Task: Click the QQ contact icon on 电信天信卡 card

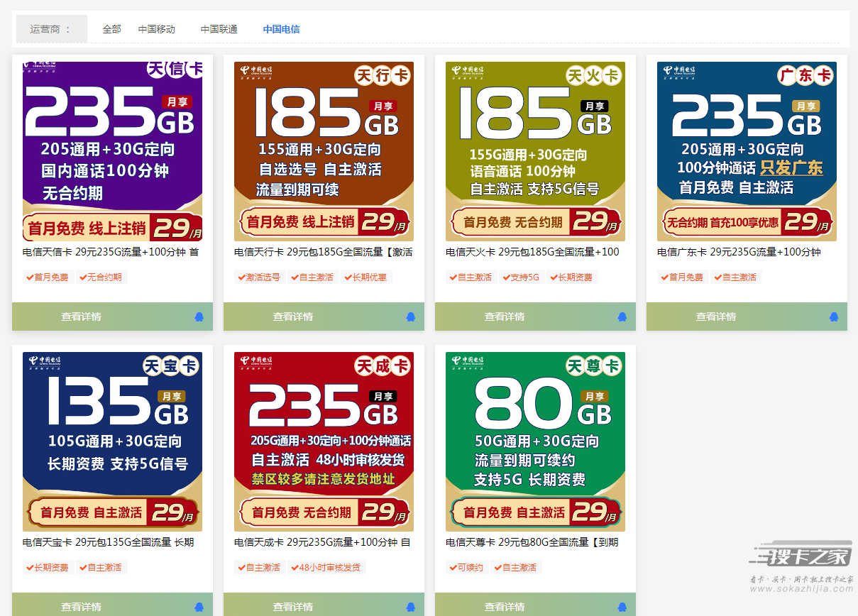Action: point(199,317)
